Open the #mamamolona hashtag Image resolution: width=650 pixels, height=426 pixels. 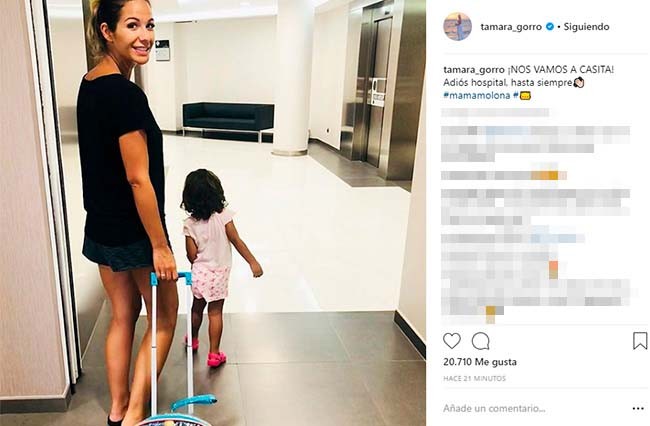point(477,95)
